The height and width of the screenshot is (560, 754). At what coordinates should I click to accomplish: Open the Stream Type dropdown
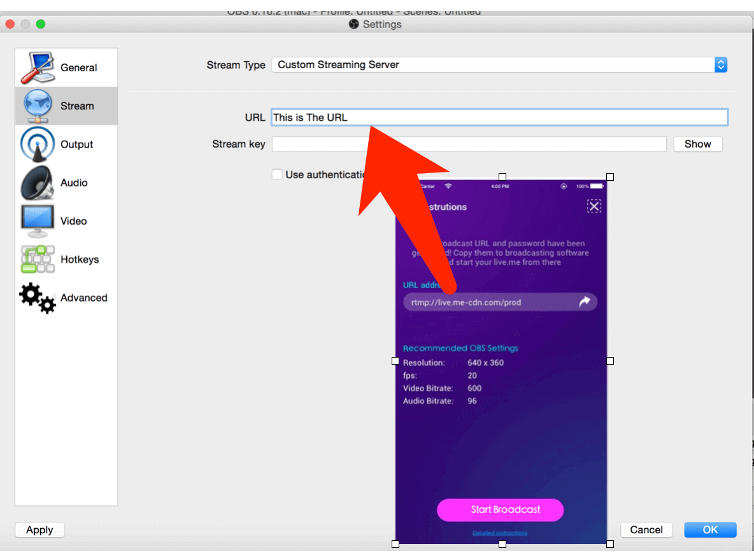tap(499, 65)
